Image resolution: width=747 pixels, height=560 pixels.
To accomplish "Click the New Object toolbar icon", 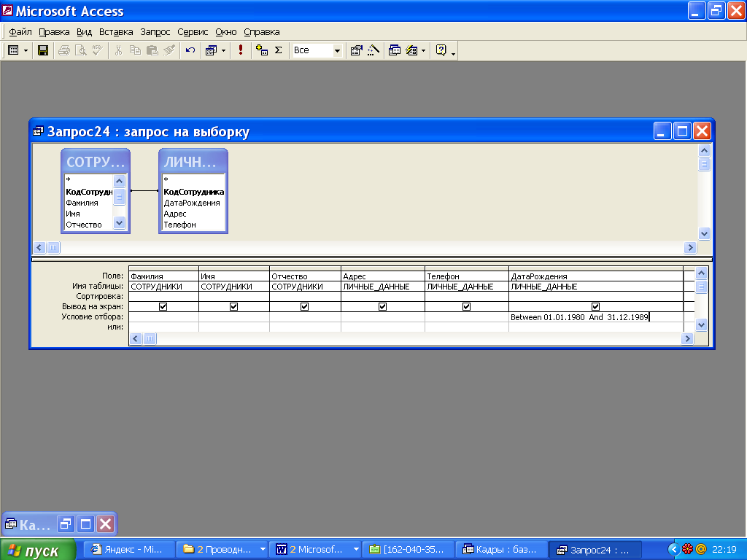I will tap(411, 50).
